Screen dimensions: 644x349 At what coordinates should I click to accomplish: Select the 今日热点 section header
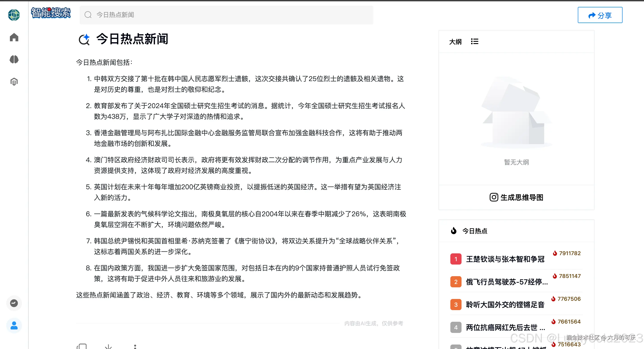pos(475,231)
